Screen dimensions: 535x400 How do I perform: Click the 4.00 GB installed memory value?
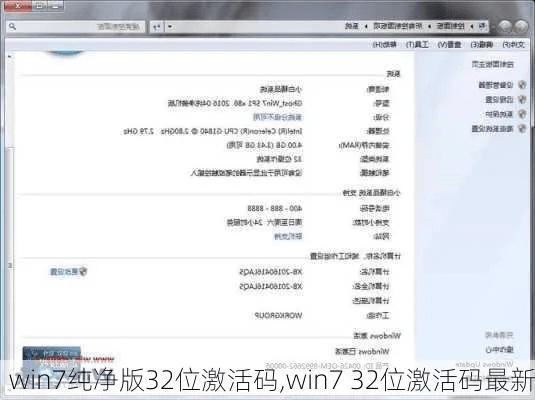point(264,145)
